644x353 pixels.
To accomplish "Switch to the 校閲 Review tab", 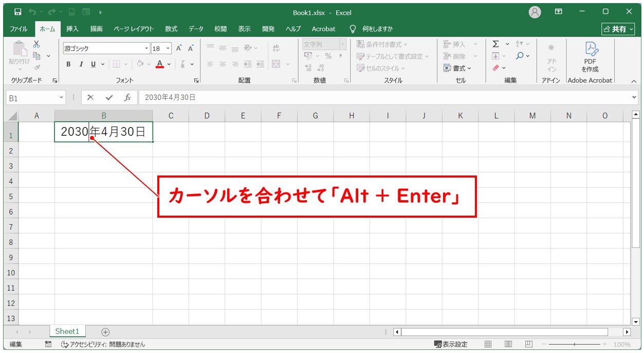I will pos(220,29).
